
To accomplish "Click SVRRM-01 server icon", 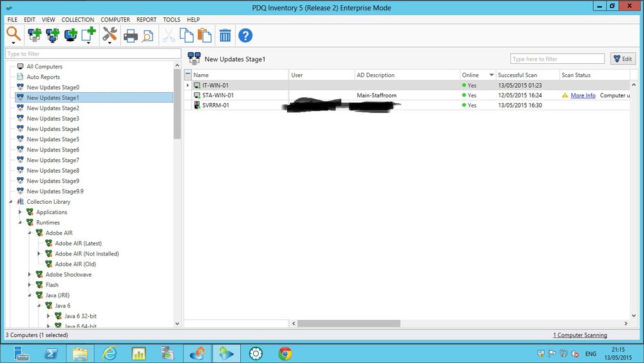I will coord(197,105).
